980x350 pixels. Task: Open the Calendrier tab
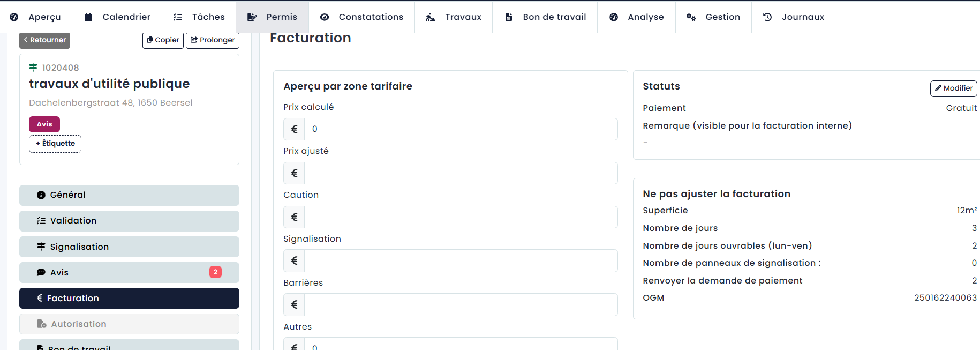pos(117,17)
